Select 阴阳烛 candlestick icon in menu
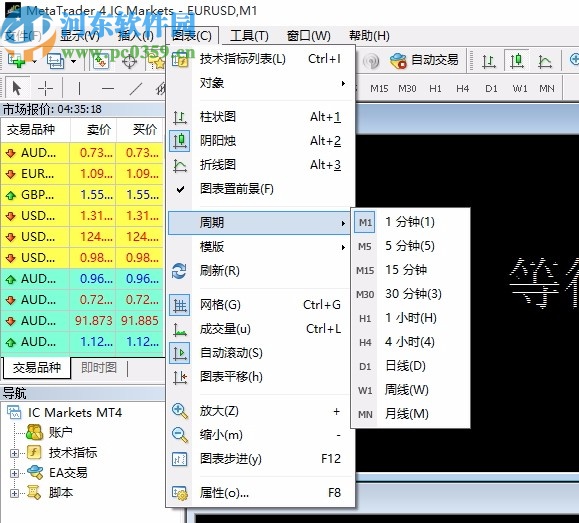This screenshot has height=523, width=579. click(x=180, y=141)
